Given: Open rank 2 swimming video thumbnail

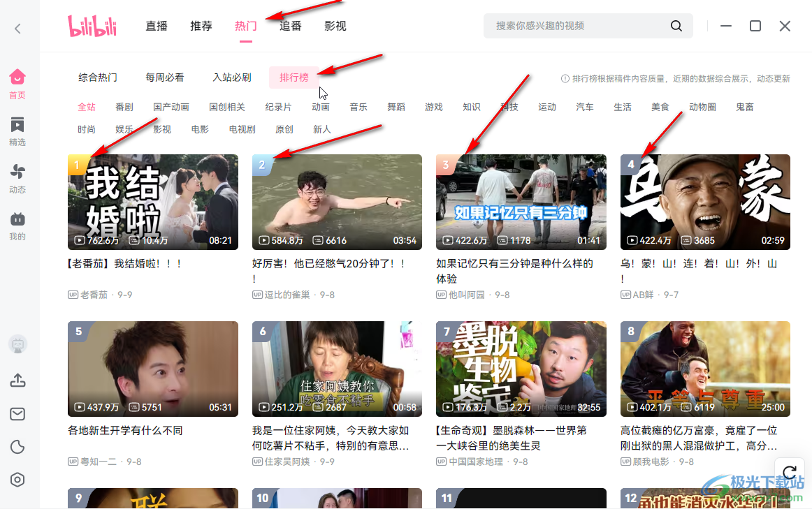Looking at the screenshot, I should point(337,202).
